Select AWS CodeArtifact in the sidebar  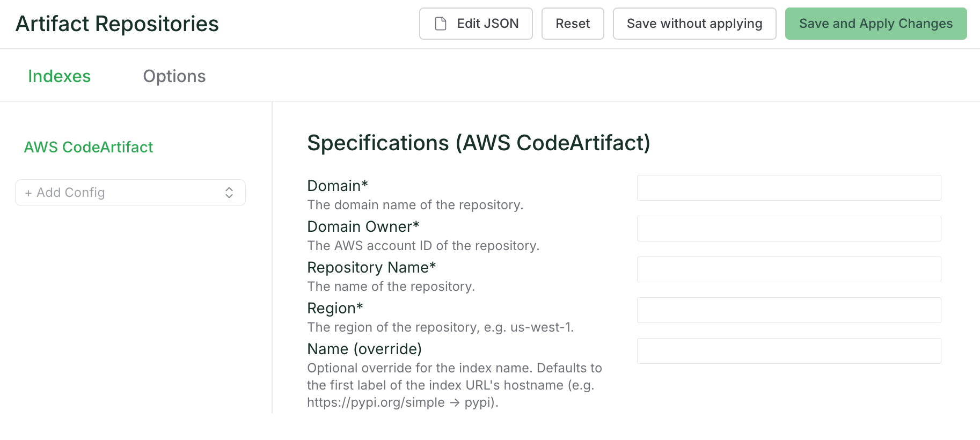tap(89, 147)
